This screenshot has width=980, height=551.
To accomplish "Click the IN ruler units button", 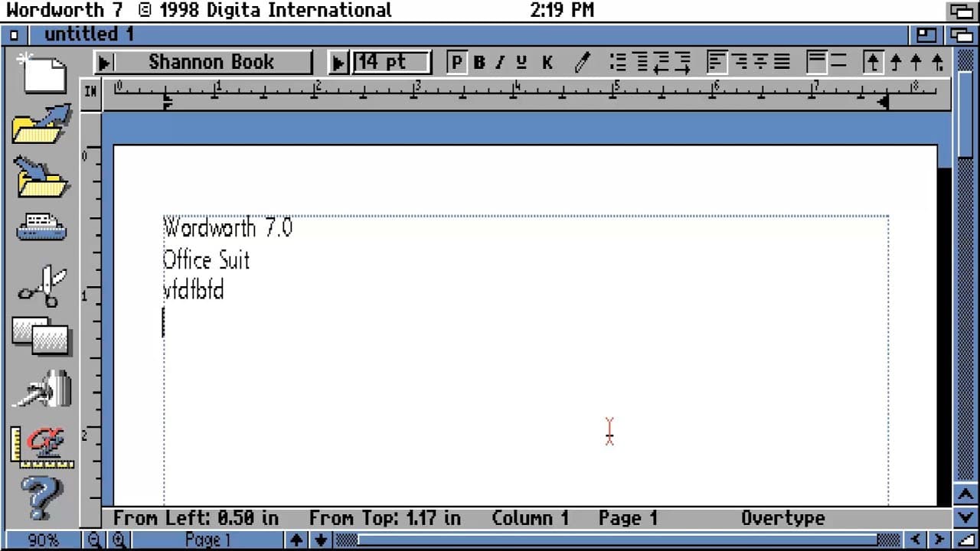I will pyautogui.click(x=91, y=92).
